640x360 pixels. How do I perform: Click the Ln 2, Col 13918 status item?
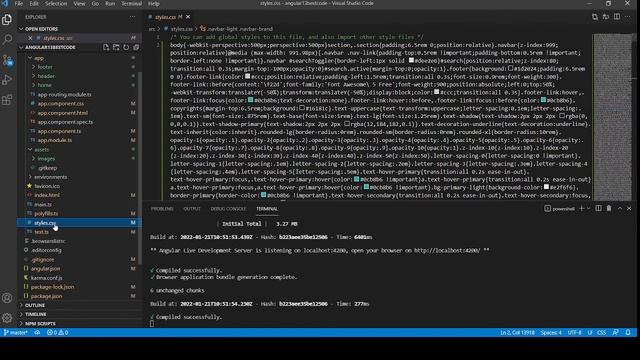517,333
